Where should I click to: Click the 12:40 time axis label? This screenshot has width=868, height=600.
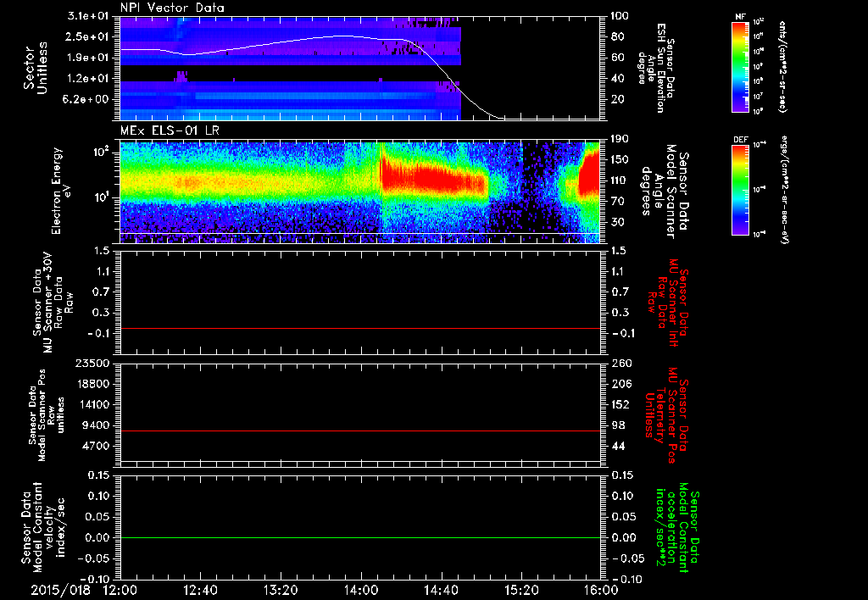point(200,590)
